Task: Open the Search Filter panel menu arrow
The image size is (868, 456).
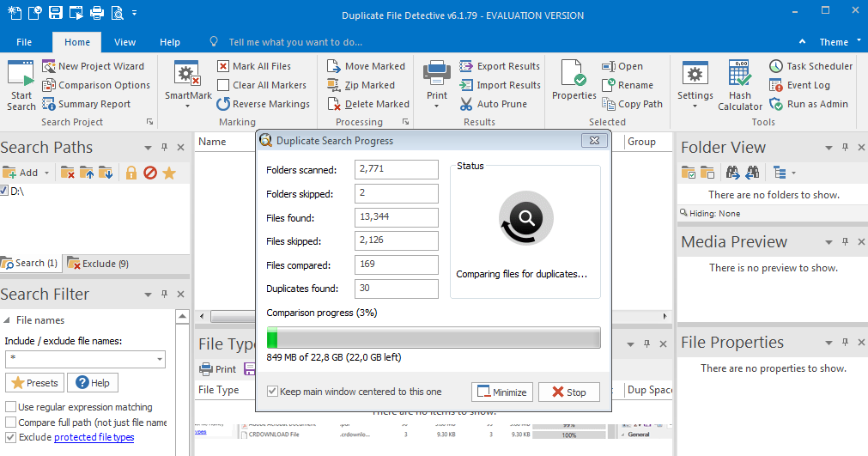Action: [148, 295]
